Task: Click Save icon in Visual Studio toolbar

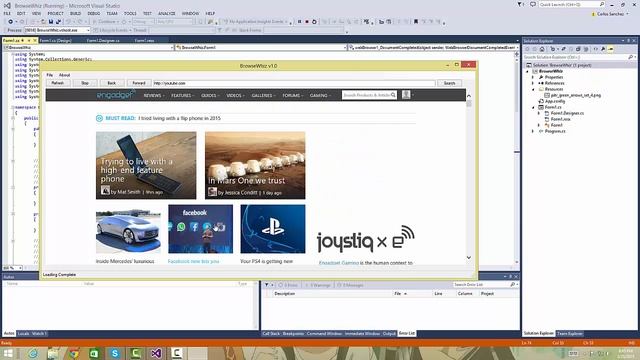Action: coord(51,22)
